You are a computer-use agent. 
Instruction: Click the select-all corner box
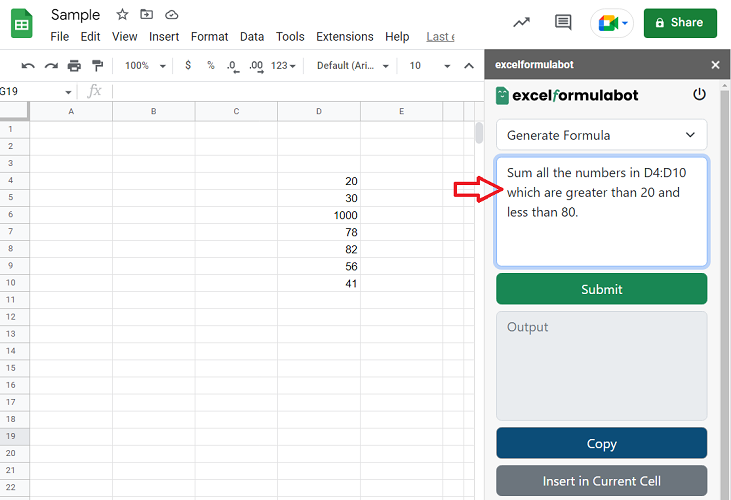coord(14,111)
